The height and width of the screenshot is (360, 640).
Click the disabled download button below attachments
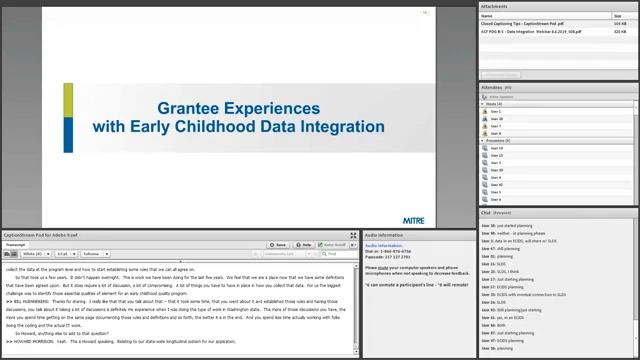(501, 75)
